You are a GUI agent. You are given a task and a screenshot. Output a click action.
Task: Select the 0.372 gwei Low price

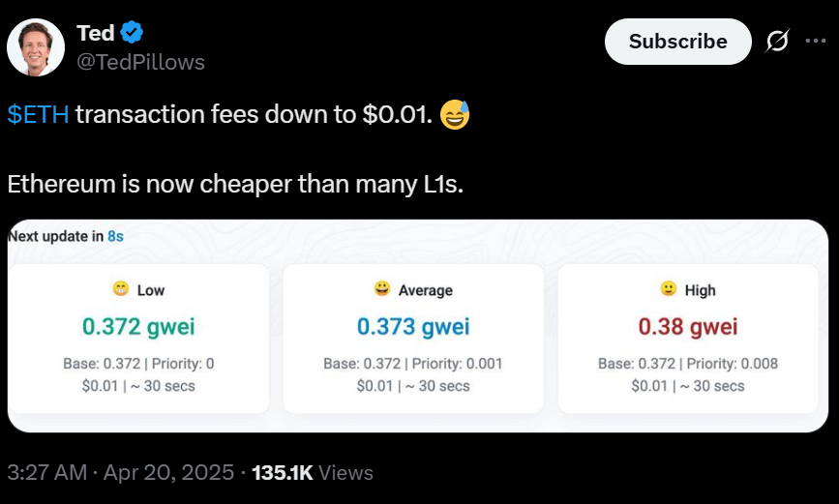[x=138, y=327]
